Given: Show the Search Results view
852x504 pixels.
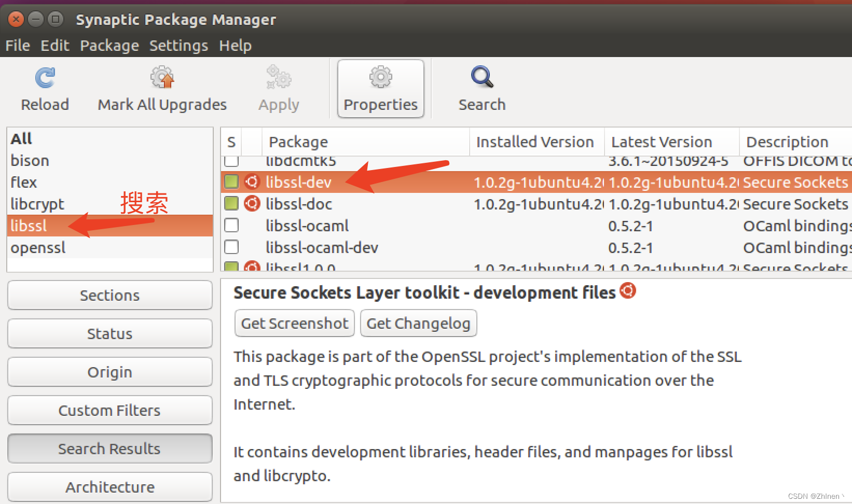Looking at the screenshot, I should pyautogui.click(x=110, y=449).
